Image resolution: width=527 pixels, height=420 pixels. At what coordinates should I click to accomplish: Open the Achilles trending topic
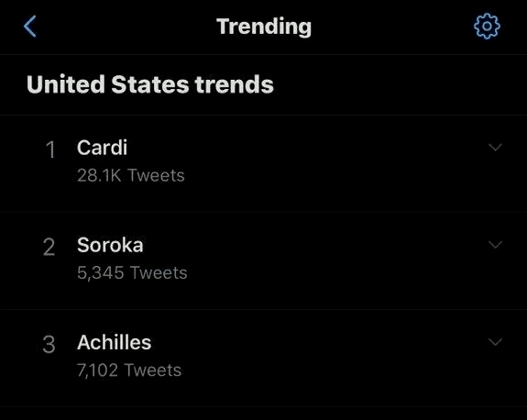pyautogui.click(x=114, y=342)
